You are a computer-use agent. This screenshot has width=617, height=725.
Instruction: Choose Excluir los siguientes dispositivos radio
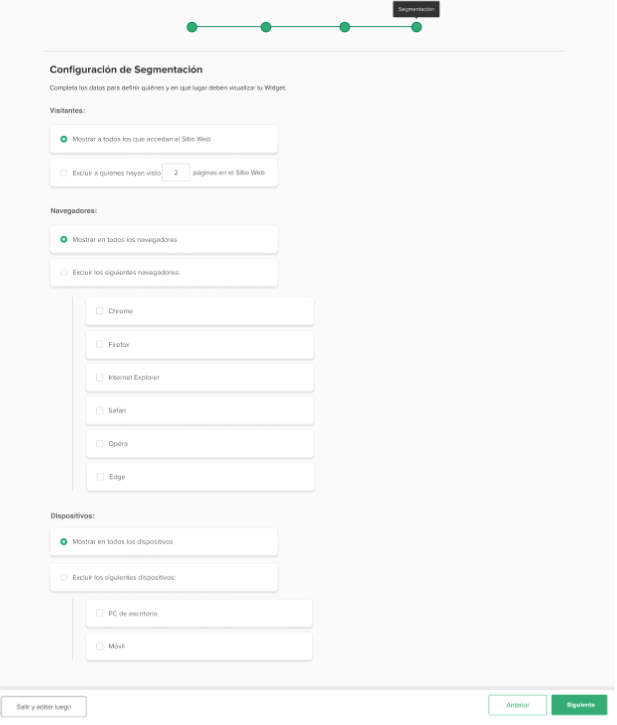tap(64, 578)
